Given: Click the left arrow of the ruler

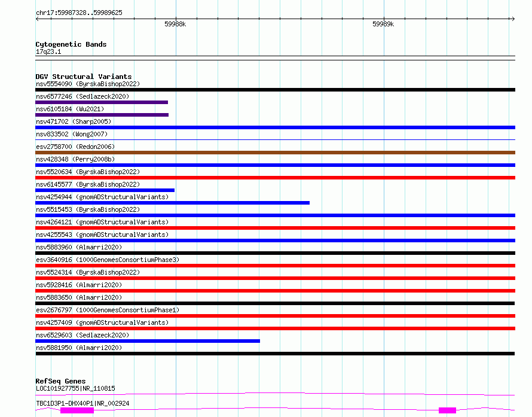Looking at the screenshot, I should tap(37, 19).
